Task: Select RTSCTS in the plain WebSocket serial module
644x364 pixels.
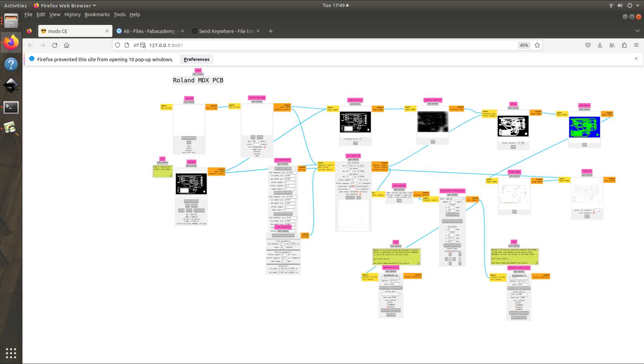Action: pos(388,307)
